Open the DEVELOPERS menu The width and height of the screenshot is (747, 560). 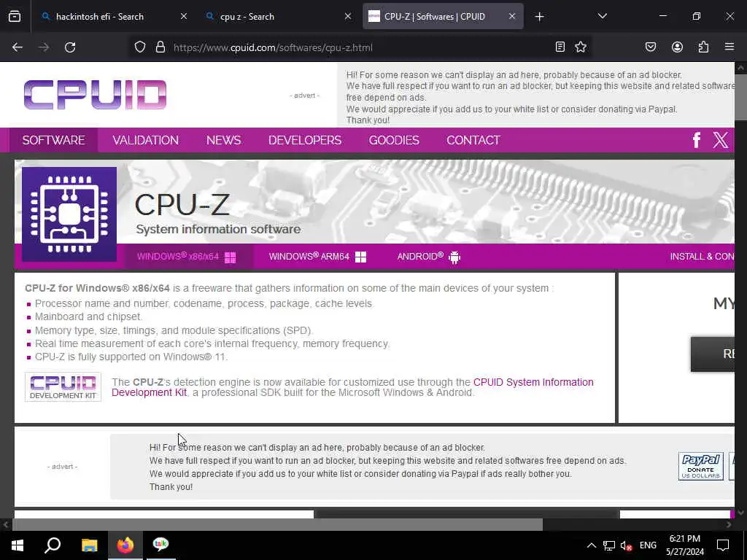coord(305,140)
